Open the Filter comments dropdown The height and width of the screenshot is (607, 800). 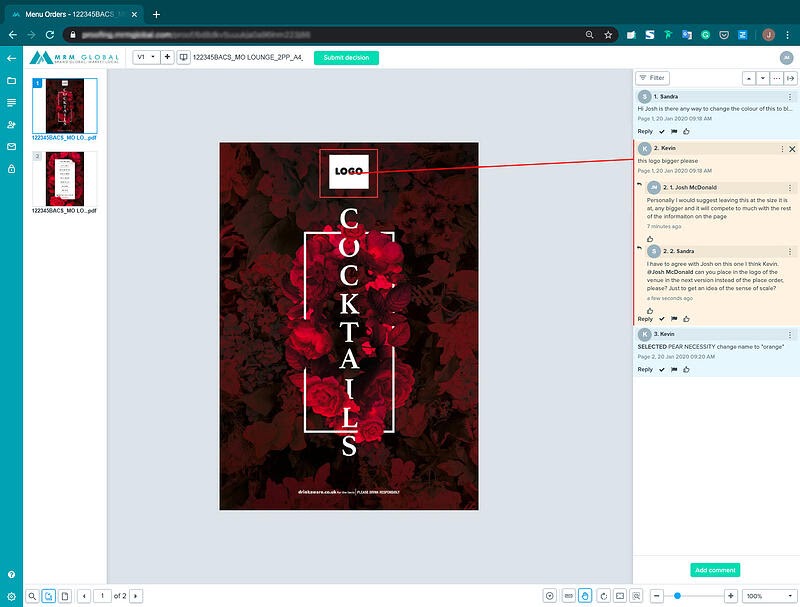coord(653,77)
